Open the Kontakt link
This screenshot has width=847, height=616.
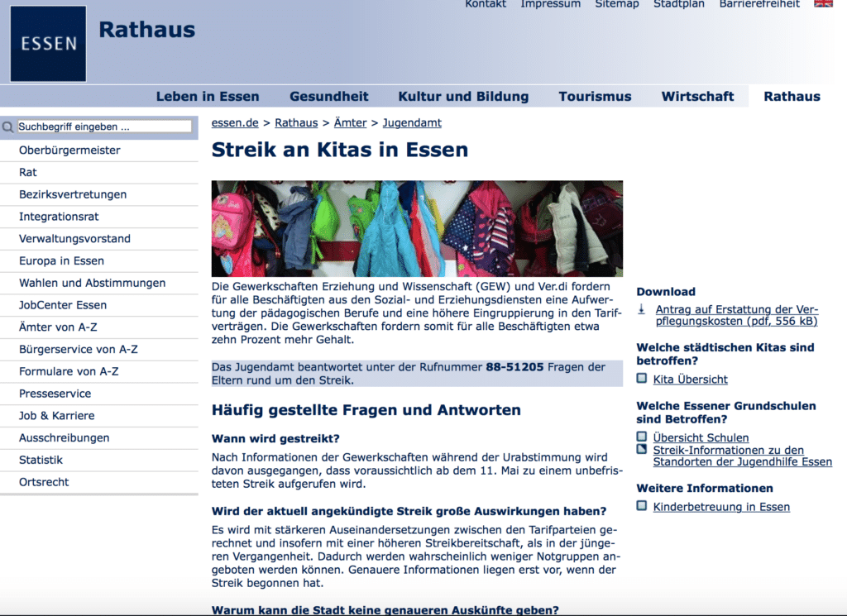[x=486, y=4]
